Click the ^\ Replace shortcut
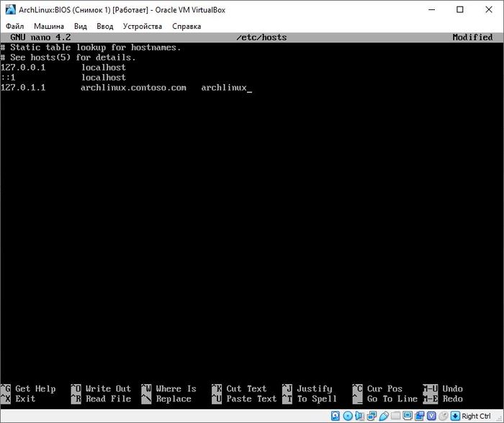This screenshot has height=423, width=504. click(166, 399)
